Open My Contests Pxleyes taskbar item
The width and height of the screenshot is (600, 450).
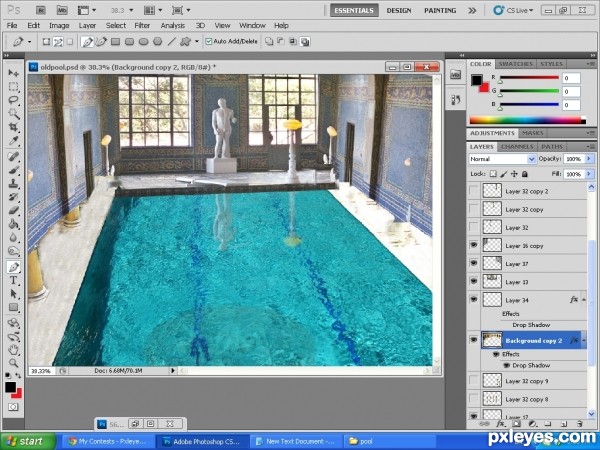coord(108,441)
